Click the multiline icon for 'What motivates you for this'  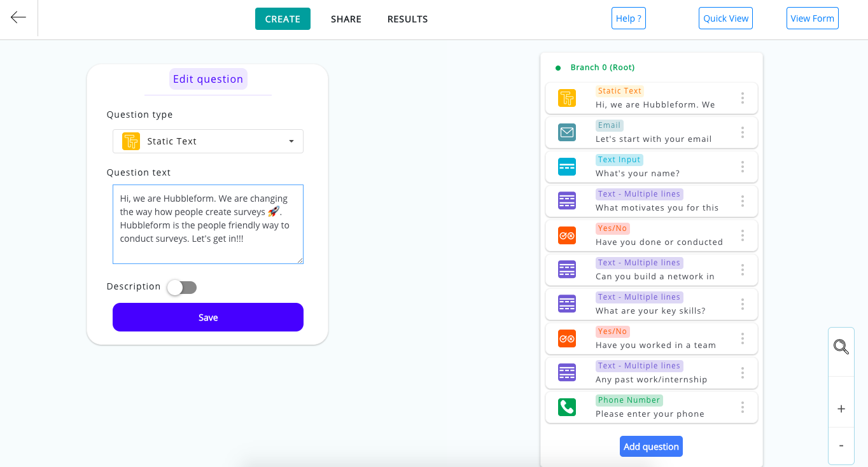click(x=567, y=201)
